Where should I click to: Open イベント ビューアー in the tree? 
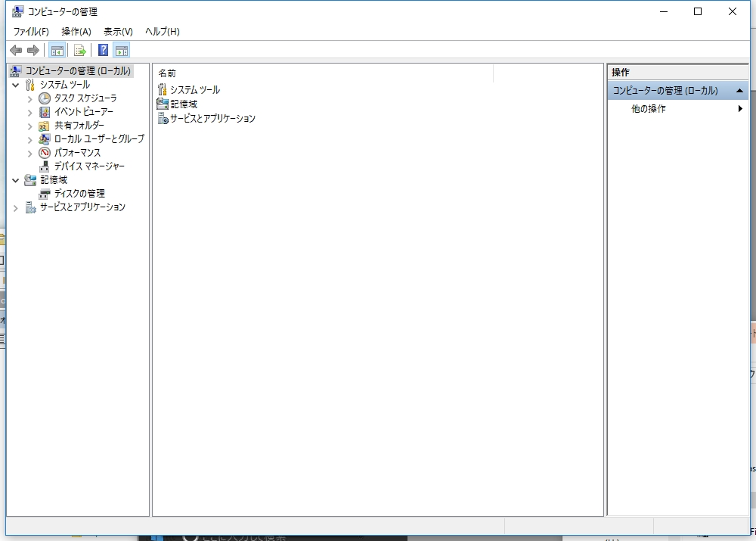pyautogui.click(x=83, y=112)
